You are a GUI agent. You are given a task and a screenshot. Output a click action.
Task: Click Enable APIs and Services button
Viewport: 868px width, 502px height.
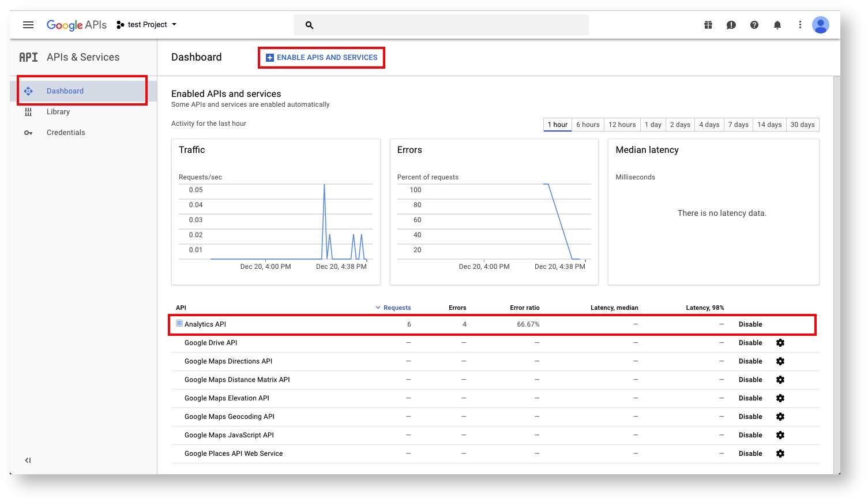(321, 58)
